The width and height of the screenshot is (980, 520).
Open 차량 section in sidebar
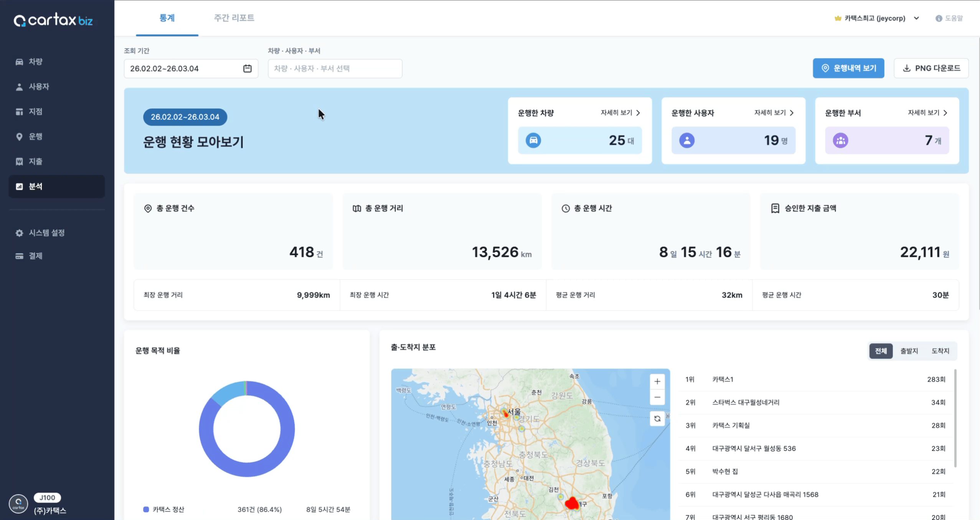click(x=35, y=62)
